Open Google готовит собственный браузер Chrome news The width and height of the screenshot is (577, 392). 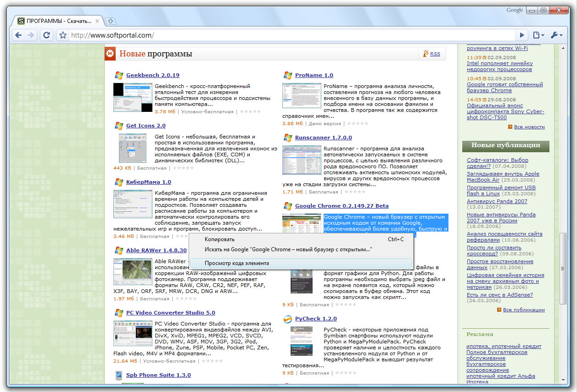coord(505,87)
